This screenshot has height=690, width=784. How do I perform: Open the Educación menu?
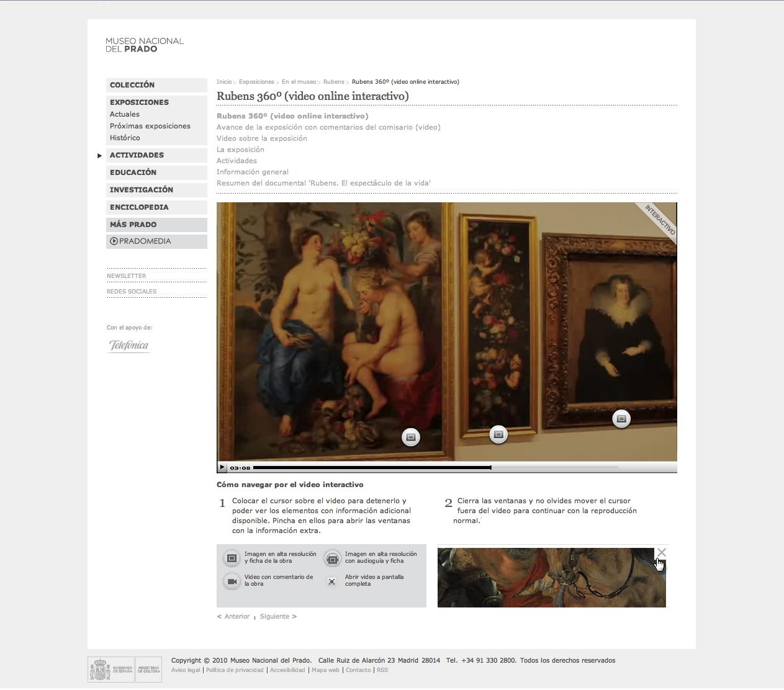pyautogui.click(x=156, y=172)
